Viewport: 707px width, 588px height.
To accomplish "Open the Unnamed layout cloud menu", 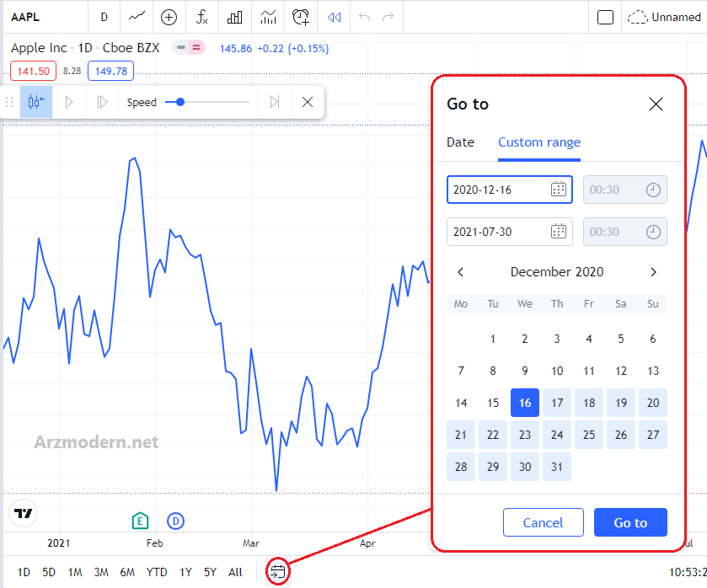I will tap(664, 17).
